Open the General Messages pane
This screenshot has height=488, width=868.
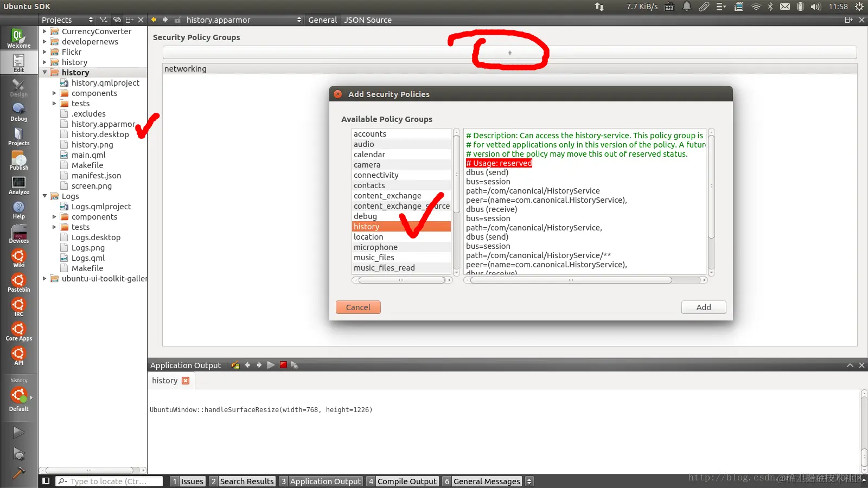(482, 481)
